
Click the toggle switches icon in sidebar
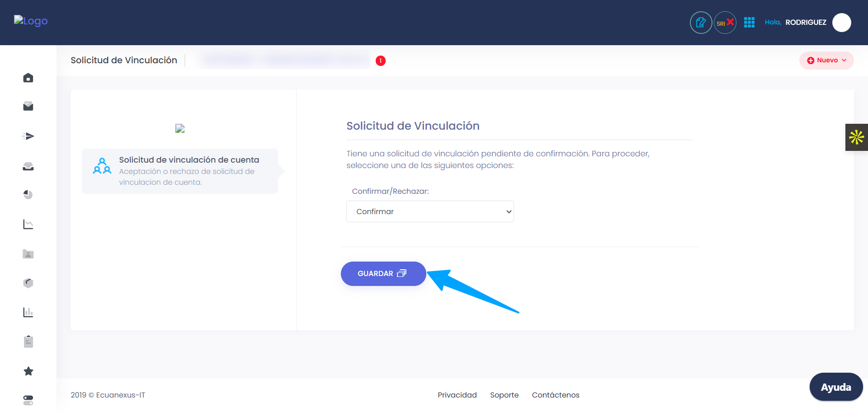(x=28, y=400)
